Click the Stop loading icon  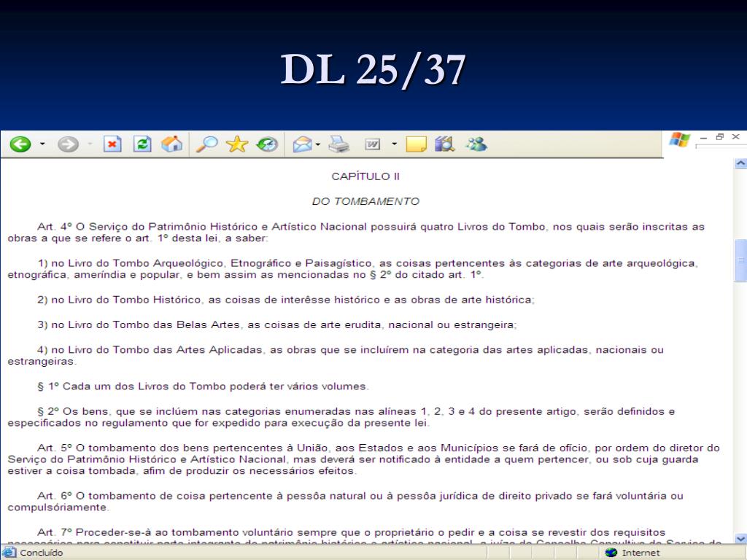click(112, 144)
